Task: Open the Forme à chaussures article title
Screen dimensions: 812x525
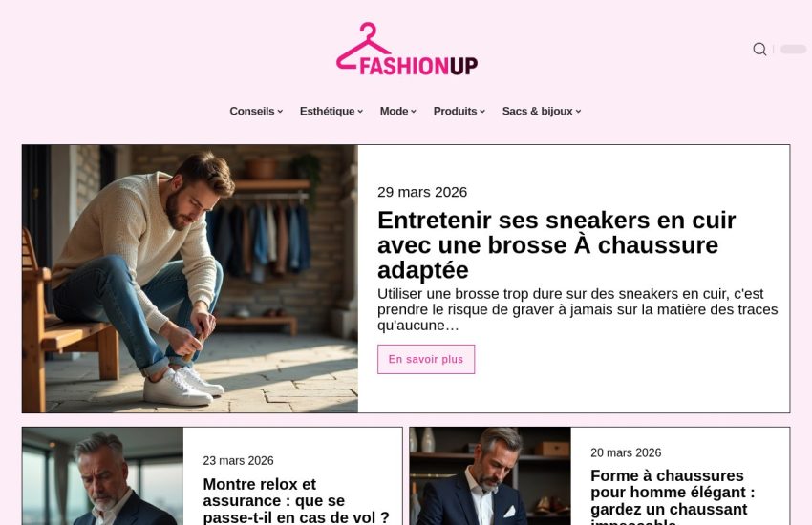Action: [673, 497]
